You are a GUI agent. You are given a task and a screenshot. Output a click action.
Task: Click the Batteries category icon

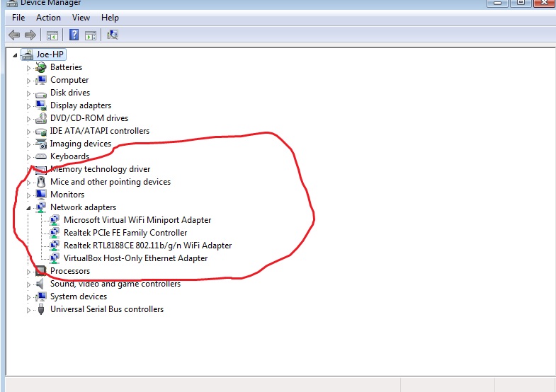click(41, 67)
